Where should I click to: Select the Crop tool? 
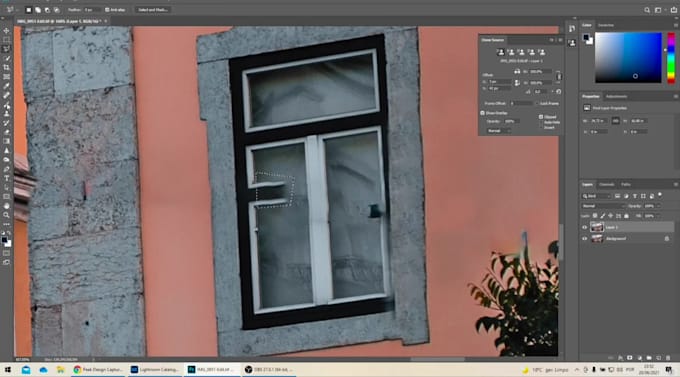(x=7, y=68)
